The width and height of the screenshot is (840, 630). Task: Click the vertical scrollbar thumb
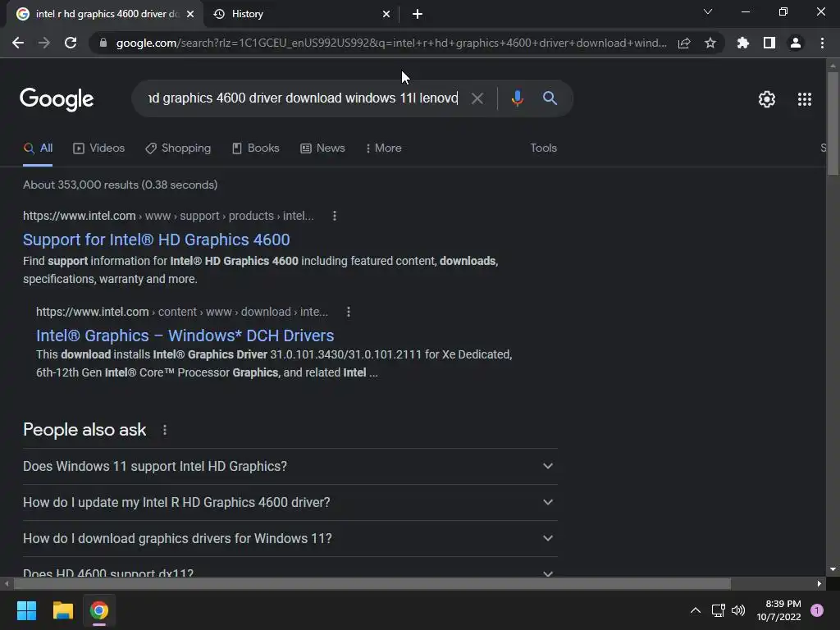click(x=833, y=123)
